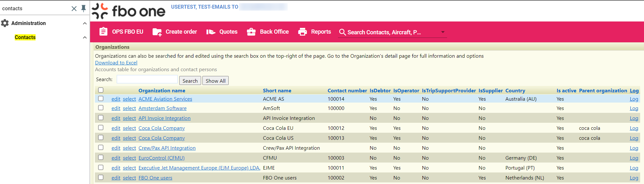Viewport: 644px width, 184px height.
Task: Click the fbo one logo
Action: 129,11
